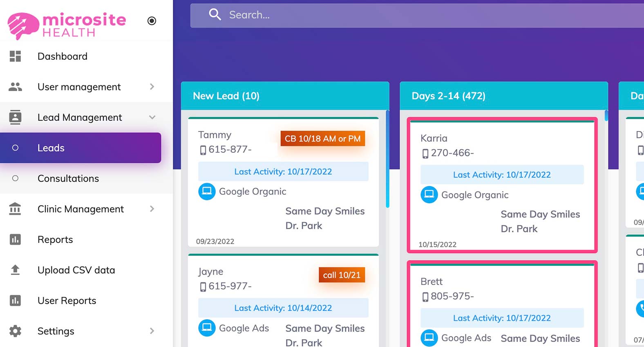Click the User management people icon

tap(15, 87)
